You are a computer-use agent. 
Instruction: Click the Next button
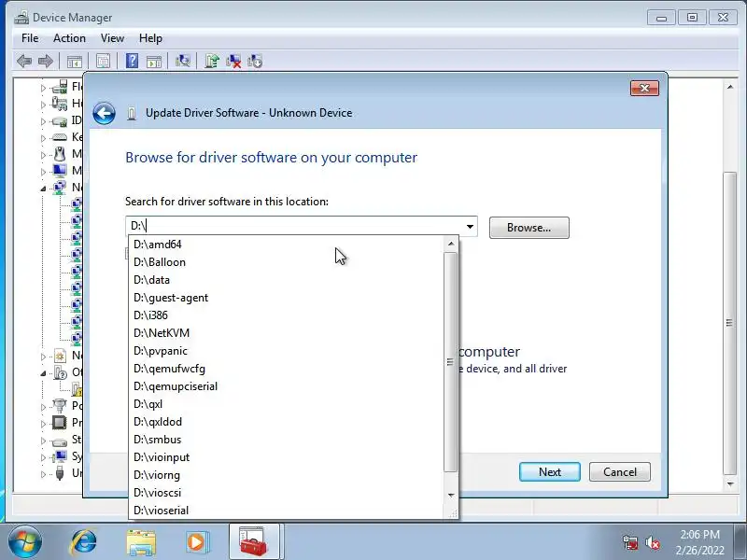[x=550, y=472]
